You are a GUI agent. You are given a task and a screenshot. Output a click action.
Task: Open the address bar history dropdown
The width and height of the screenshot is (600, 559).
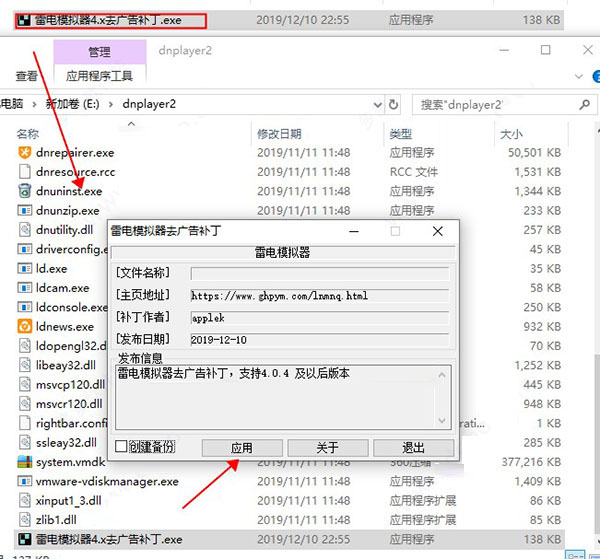tap(378, 104)
